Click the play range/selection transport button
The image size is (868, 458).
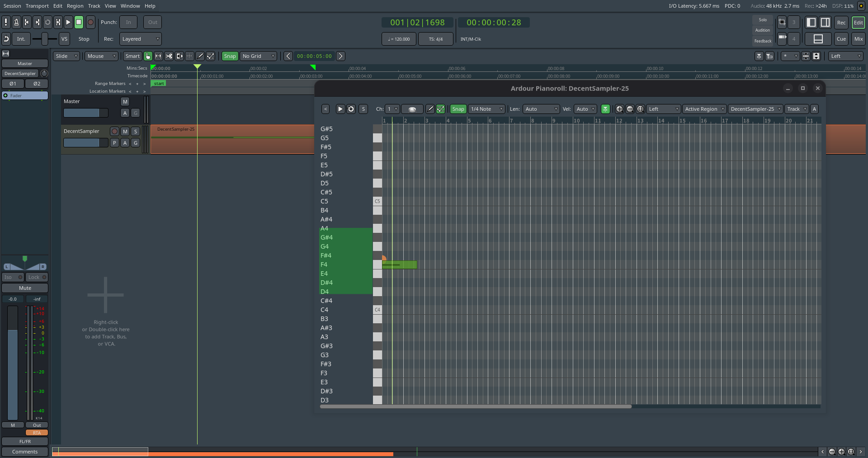tap(58, 22)
